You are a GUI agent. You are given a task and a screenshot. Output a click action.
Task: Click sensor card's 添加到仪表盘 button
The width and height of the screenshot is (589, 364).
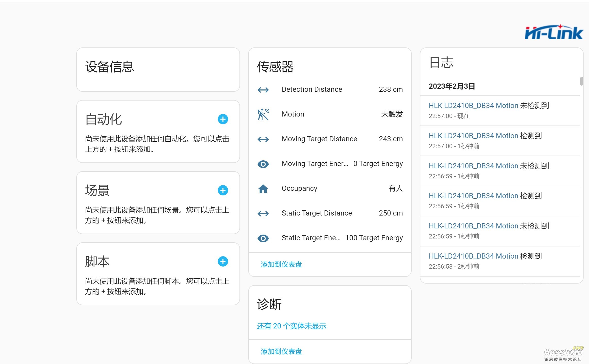coord(281,264)
